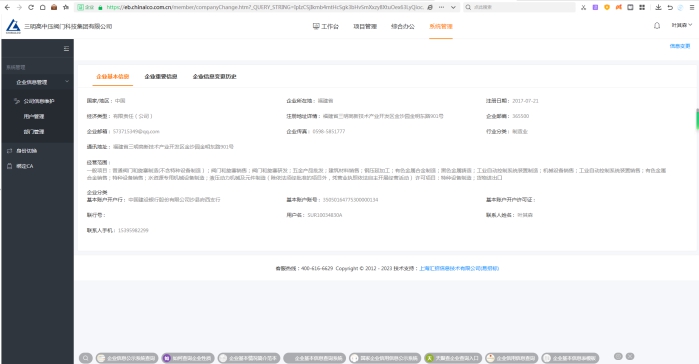The width and height of the screenshot is (699, 364).
Task: Click the 绑定CA icon in sidebar
Action: coord(9,166)
